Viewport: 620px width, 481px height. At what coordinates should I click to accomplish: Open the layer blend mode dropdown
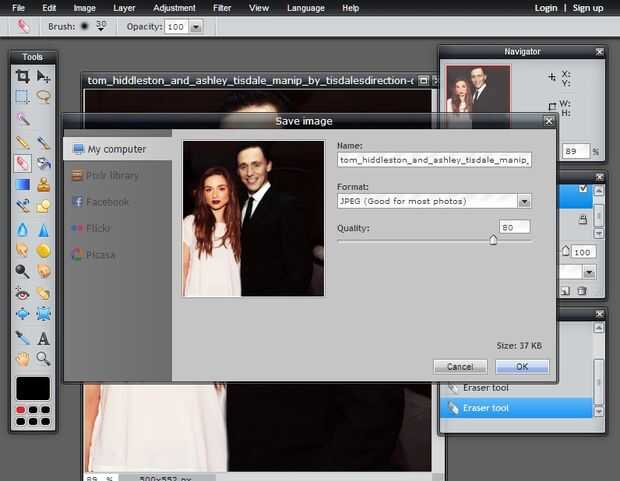tap(590, 272)
